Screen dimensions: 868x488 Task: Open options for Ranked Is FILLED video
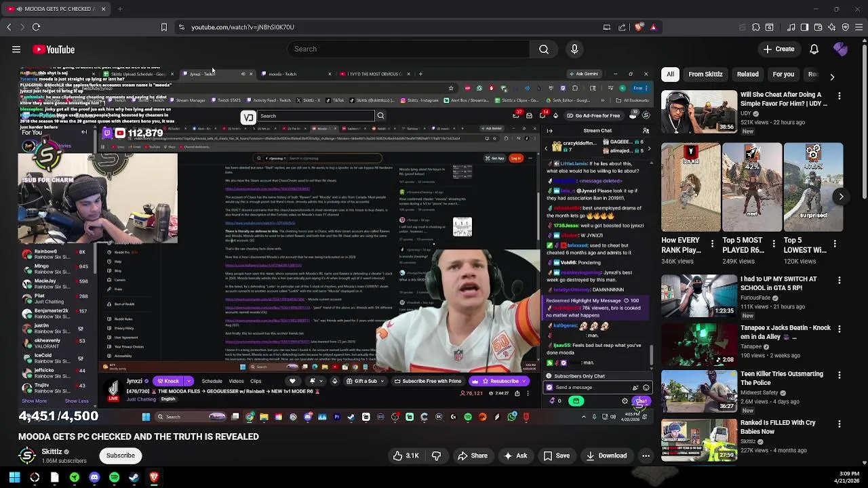(x=840, y=424)
